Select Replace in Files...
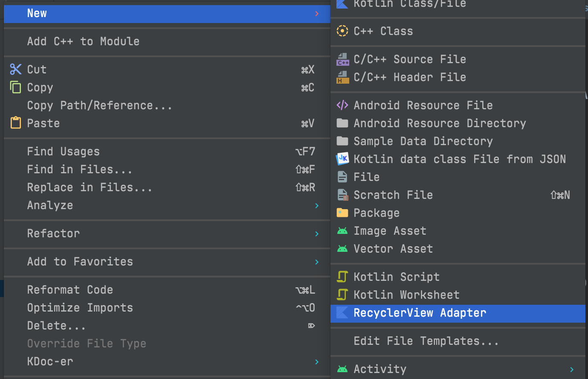The height and width of the screenshot is (379, 588). point(167,187)
